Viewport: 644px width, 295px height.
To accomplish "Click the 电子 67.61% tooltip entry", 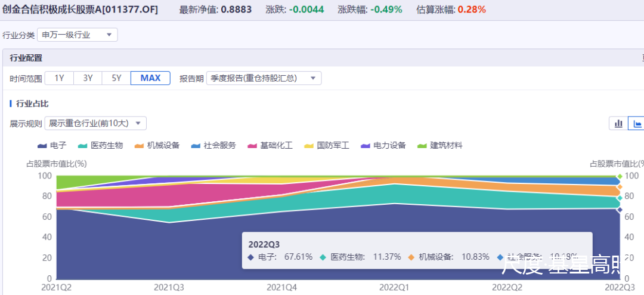I will coord(280,257).
